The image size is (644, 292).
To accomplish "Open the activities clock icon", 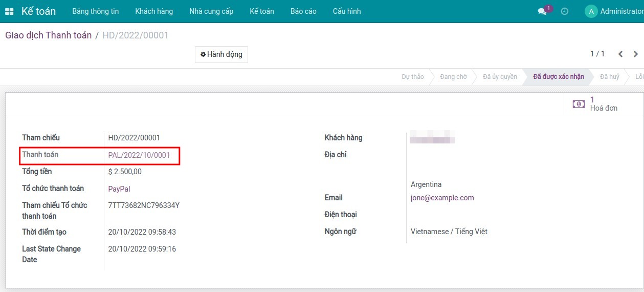I will [x=565, y=11].
